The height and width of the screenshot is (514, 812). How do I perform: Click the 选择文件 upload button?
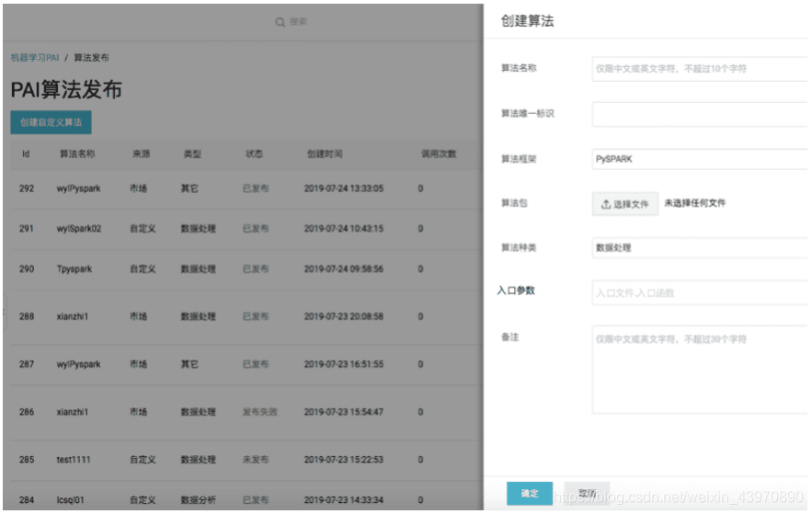625,204
